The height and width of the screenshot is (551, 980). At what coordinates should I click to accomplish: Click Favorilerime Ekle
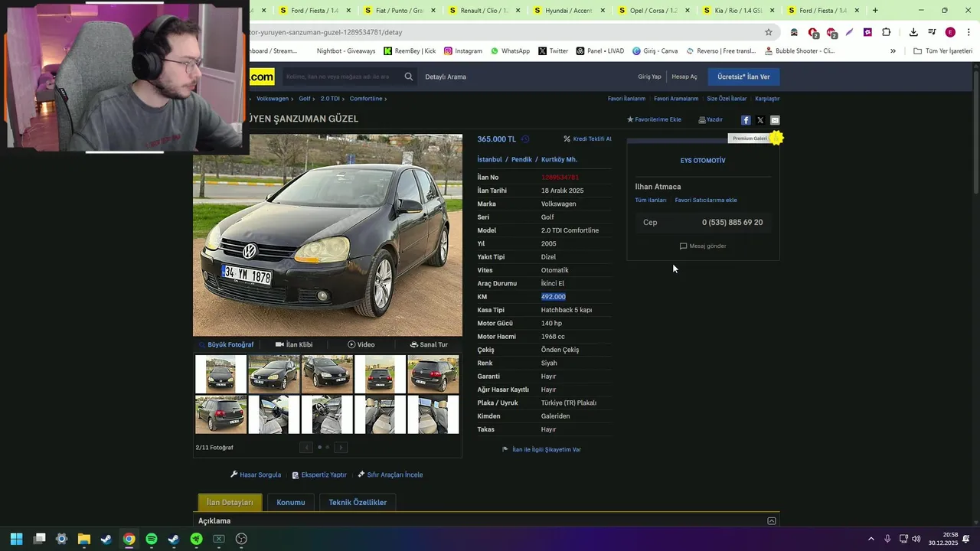(x=654, y=119)
